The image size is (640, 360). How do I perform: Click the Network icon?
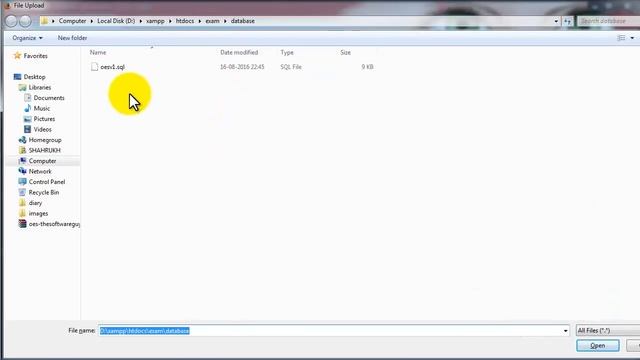(22, 171)
